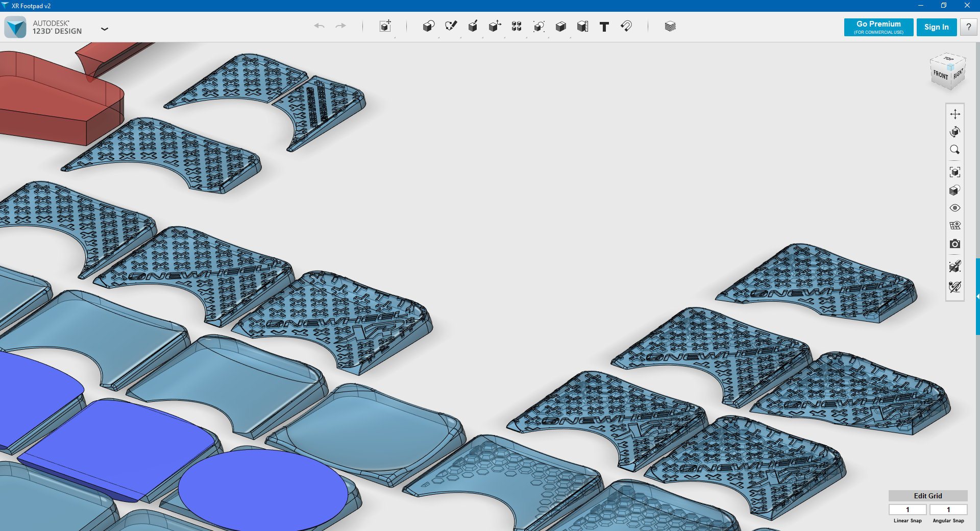The width and height of the screenshot is (980, 531).
Task: Click the Linear Snap value field
Action: pyautogui.click(x=908, y=510)
